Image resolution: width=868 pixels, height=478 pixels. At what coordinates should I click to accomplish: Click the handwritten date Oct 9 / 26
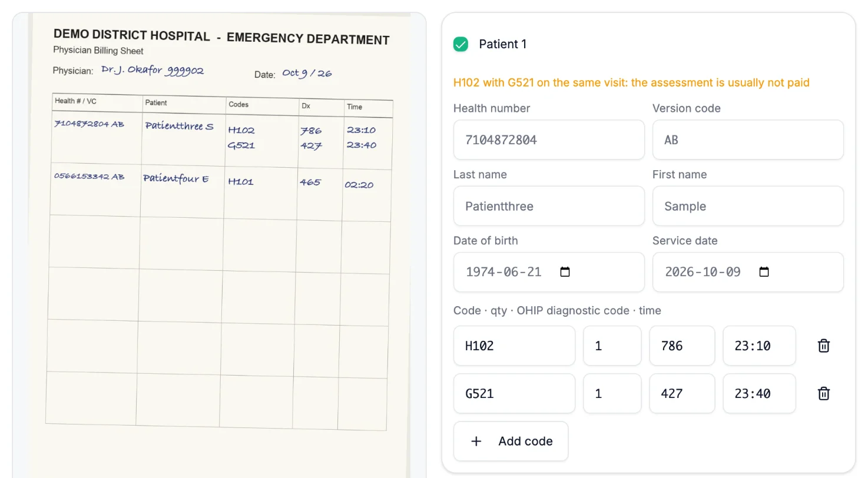tap(307, 73)
